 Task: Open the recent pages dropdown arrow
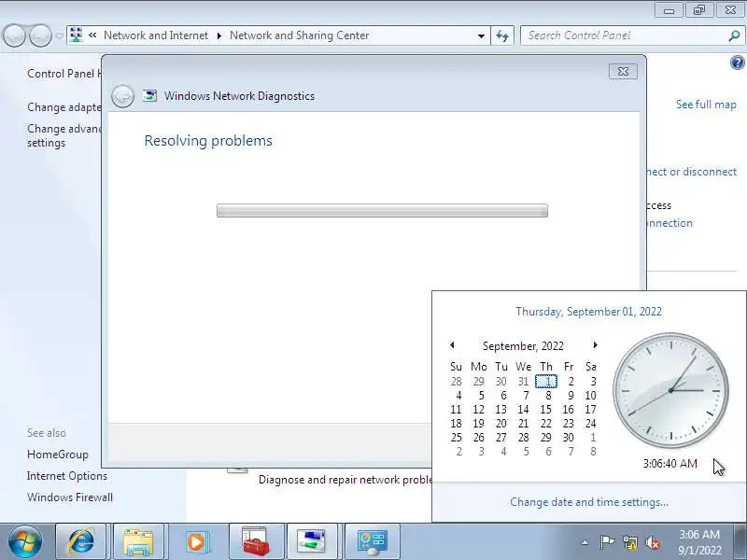59,35
